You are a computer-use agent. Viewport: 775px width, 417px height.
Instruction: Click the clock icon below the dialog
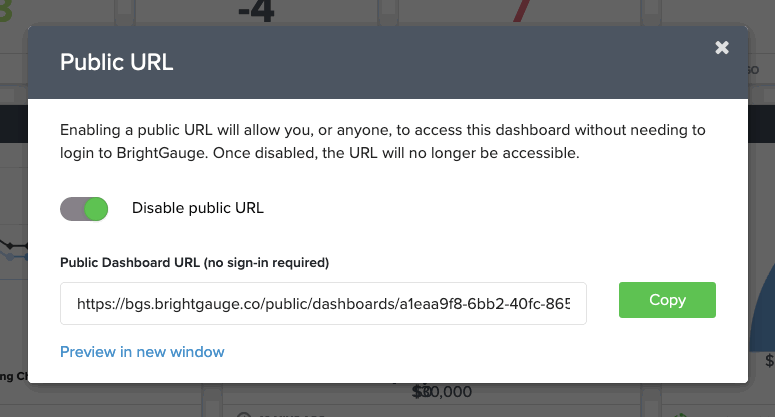244,415
